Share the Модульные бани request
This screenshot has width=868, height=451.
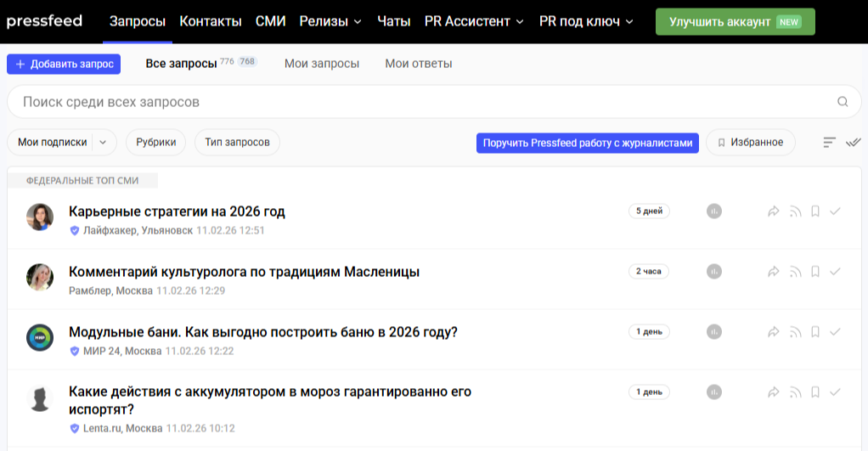(x=774, y=332)
